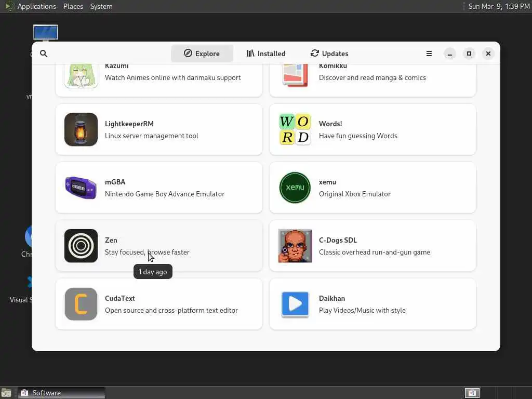
Task: Click 'Discover and read manga & comics'
Action: [372, 78]
